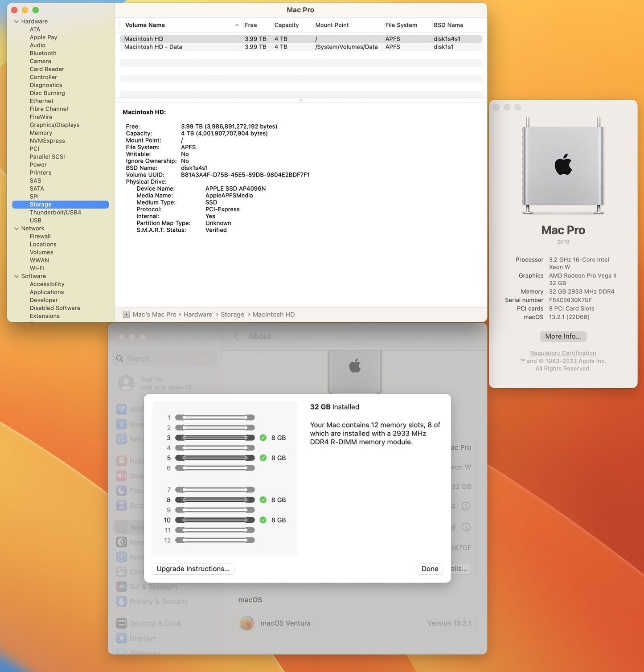Open Bluetooth hardware info
Screen dimensions: 644x672
click(43, 53)
